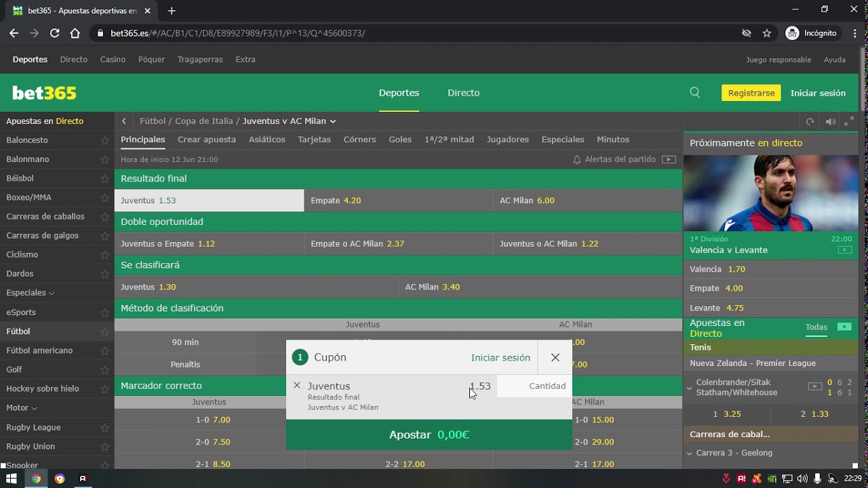Switch to the Jugadores tab
The image size is (868, 488).
click(x=508, y=140)
